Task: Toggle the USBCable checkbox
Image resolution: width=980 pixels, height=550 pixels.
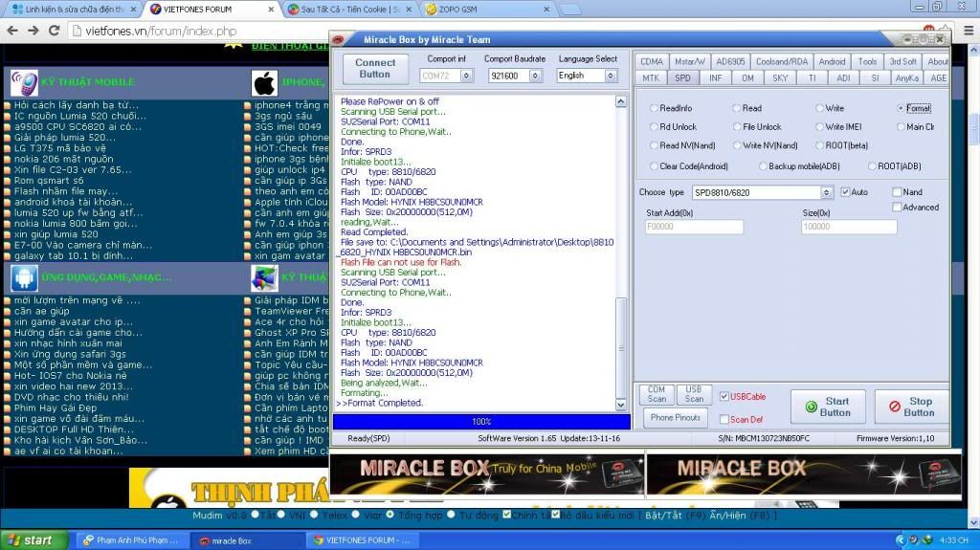Action: pyautogui.click(x=724, y=396)
